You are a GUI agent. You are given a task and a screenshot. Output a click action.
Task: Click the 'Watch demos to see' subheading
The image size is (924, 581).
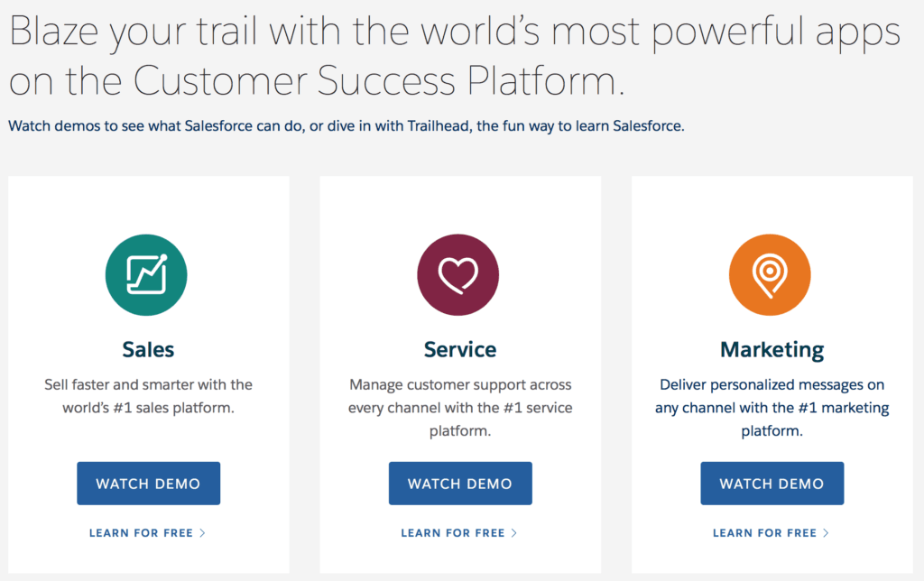(346, 126)
